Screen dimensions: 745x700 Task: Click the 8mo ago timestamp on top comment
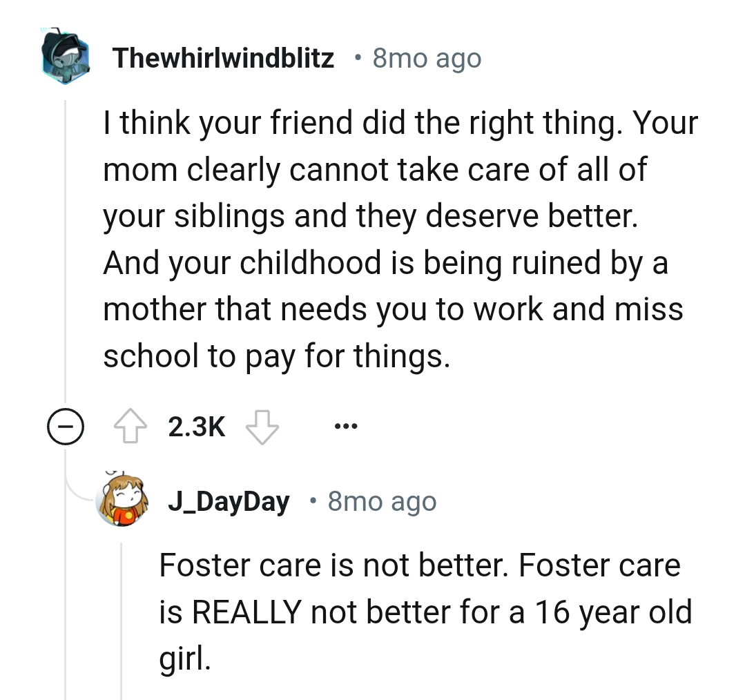(427, 58)
